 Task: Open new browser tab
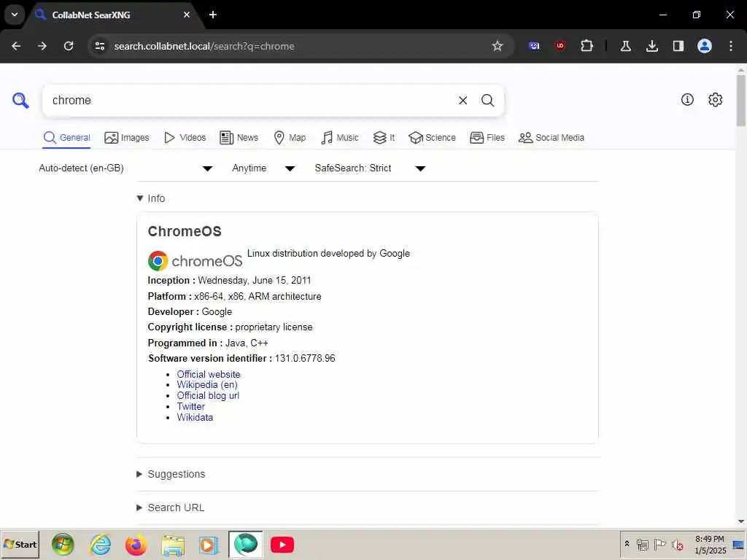213,15
